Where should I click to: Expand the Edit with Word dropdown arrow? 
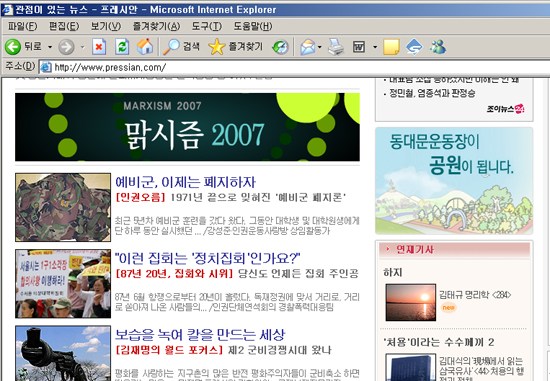(375, 47)
